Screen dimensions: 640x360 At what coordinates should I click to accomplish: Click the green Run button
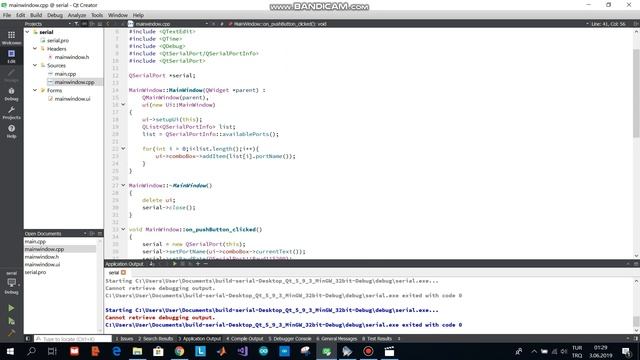(x=11, y=308)
